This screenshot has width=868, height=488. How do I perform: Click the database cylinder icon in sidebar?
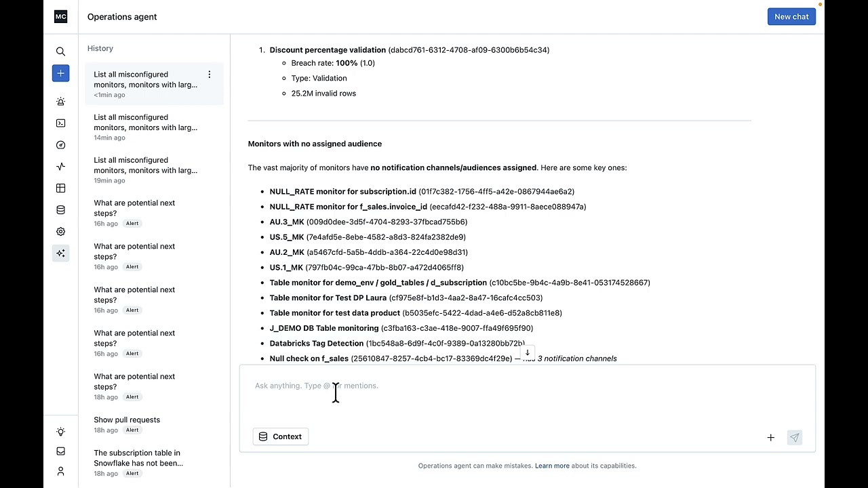(x=60, y=210)
